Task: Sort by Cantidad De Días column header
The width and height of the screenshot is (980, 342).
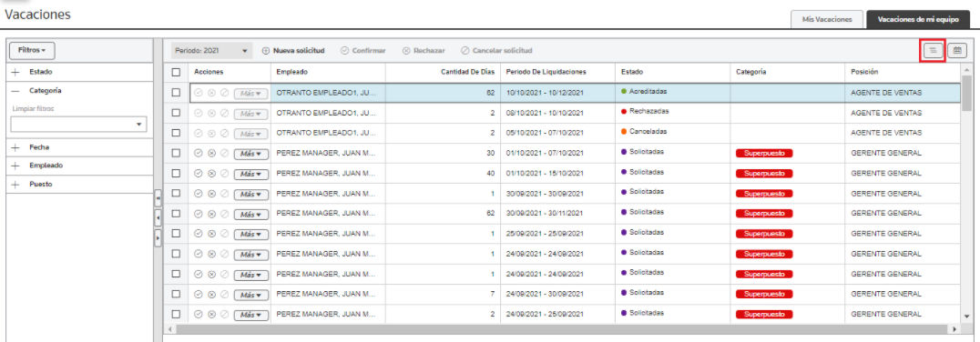Action: tap(443, 73)
